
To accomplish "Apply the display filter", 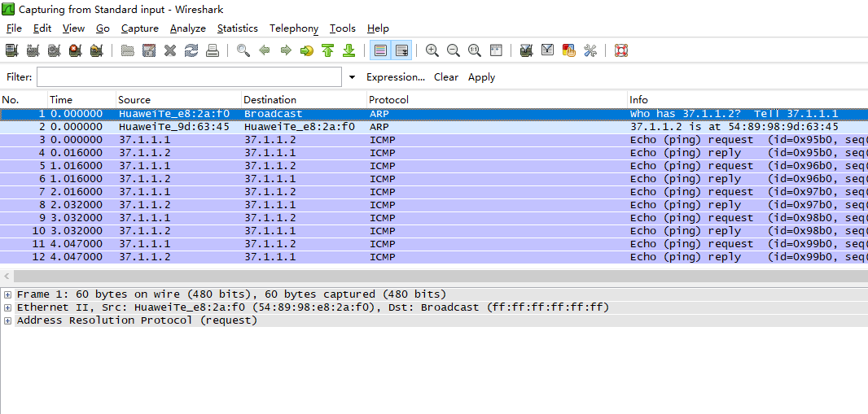I will click(481, 76).
